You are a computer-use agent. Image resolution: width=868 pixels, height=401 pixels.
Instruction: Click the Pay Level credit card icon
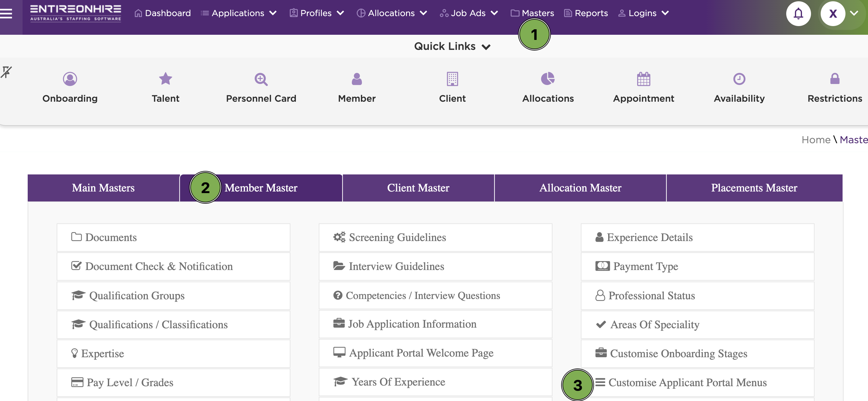click(x=77, y=382)
